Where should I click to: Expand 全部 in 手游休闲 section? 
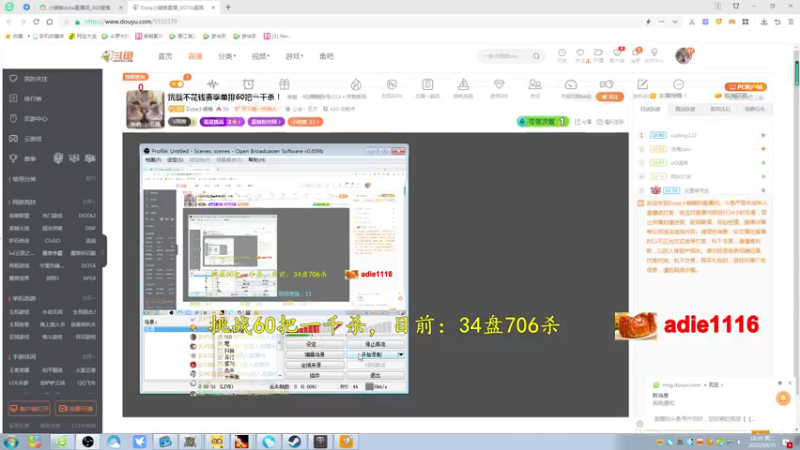pos(89,357)
